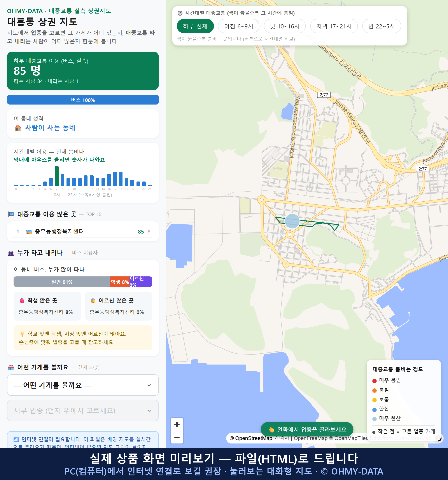Switch to 저녁 17~21시 time filter
Image resolution: width=448 pixels, height=480 pixels.
[x=334, y=26]
